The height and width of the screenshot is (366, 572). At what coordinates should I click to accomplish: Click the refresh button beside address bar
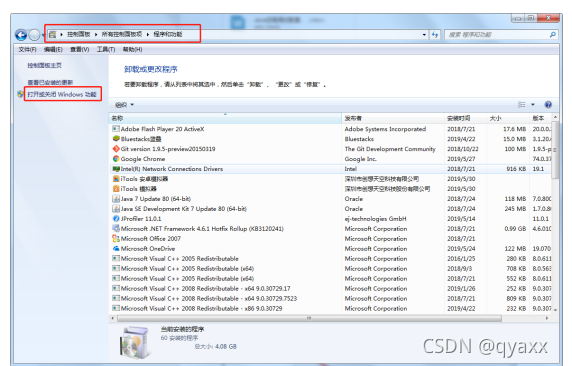point(435,35)
